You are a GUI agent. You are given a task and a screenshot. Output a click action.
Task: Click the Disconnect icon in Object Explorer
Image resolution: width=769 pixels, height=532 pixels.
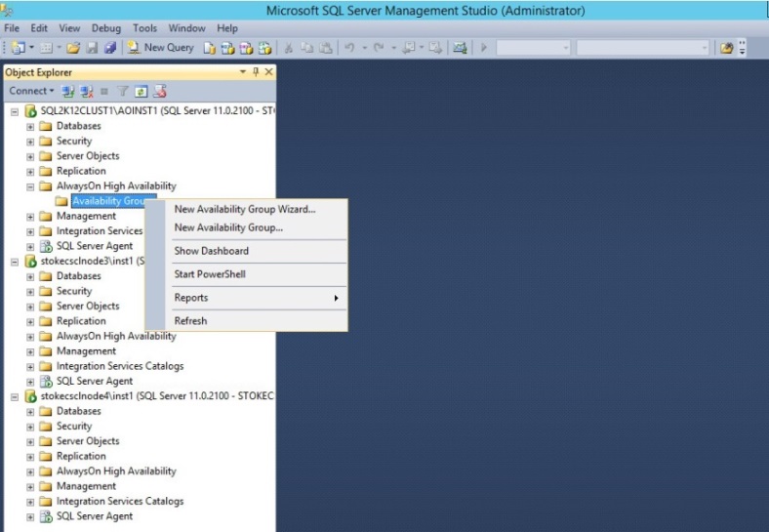coord(87,92)
